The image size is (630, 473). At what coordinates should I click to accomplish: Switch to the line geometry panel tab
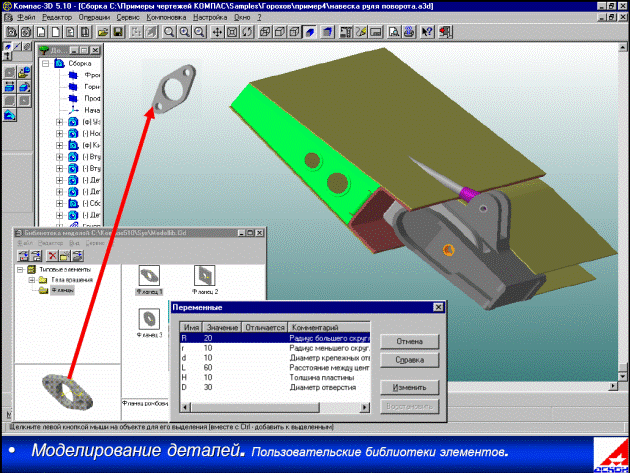coord(17,46)
